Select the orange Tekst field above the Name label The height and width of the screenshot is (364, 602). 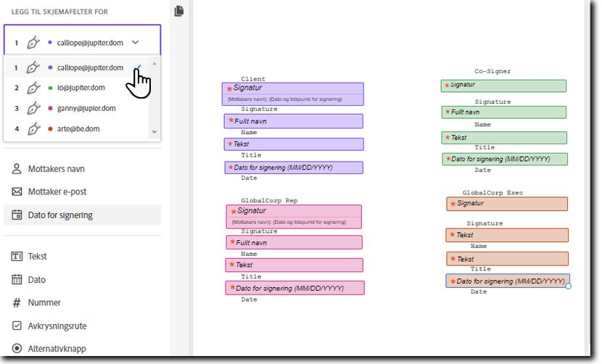coord(507,236)
